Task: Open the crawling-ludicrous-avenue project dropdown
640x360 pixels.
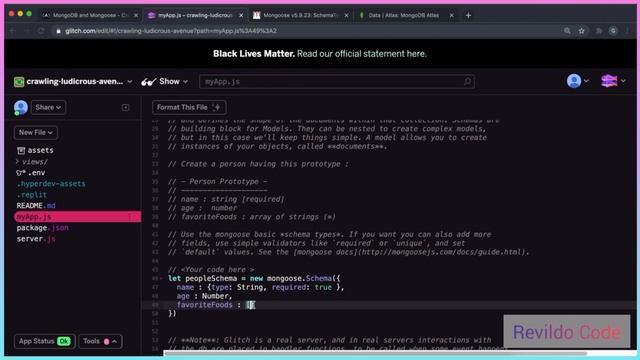Action: (x=78, y=81)
